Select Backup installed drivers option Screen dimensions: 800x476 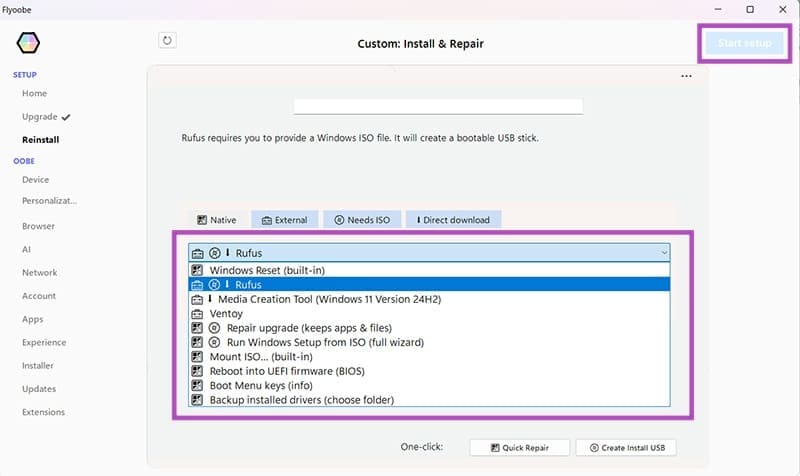pyautogui.click(x=301, y=400)
